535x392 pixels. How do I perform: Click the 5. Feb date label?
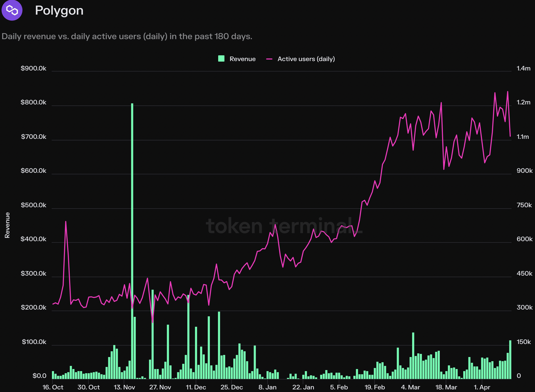pyautogui.click(x=339, y=387)
